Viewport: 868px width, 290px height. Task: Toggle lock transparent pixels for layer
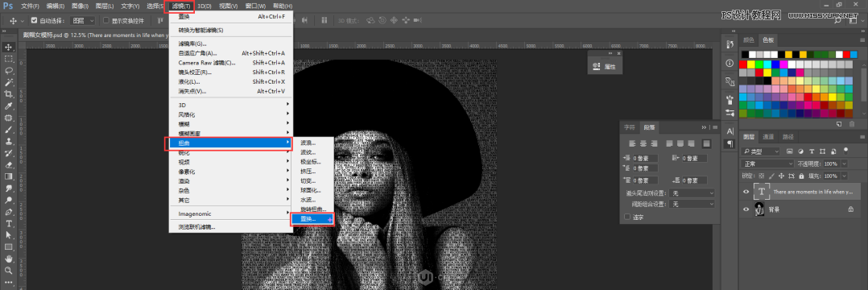click(762, 176)
